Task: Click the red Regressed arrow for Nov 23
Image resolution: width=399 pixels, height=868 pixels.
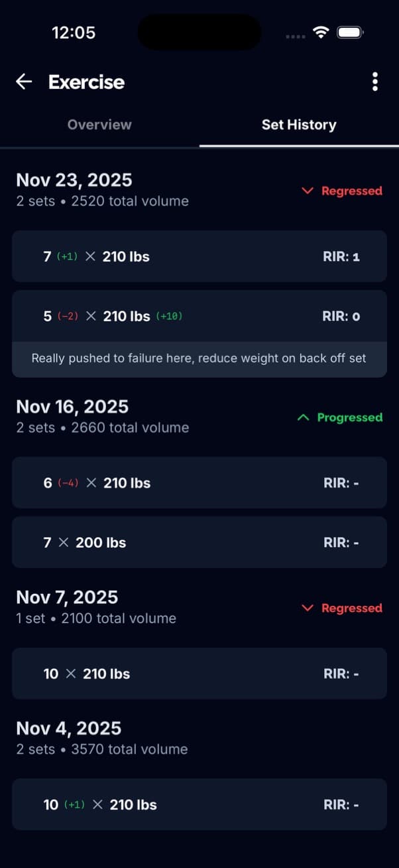Action: [x=307, y=190]
